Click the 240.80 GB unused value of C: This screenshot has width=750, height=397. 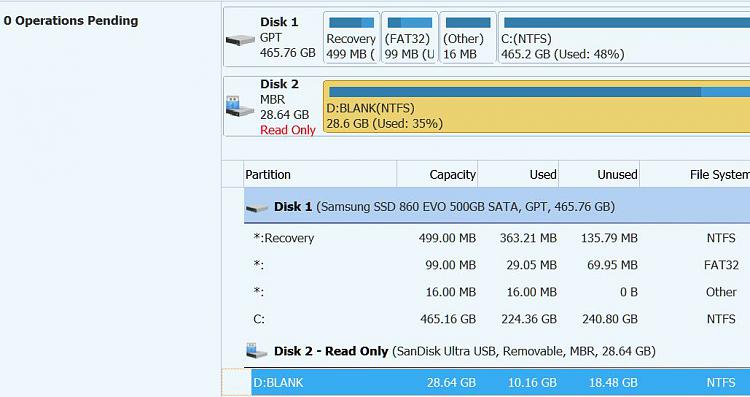click(610, 319)
